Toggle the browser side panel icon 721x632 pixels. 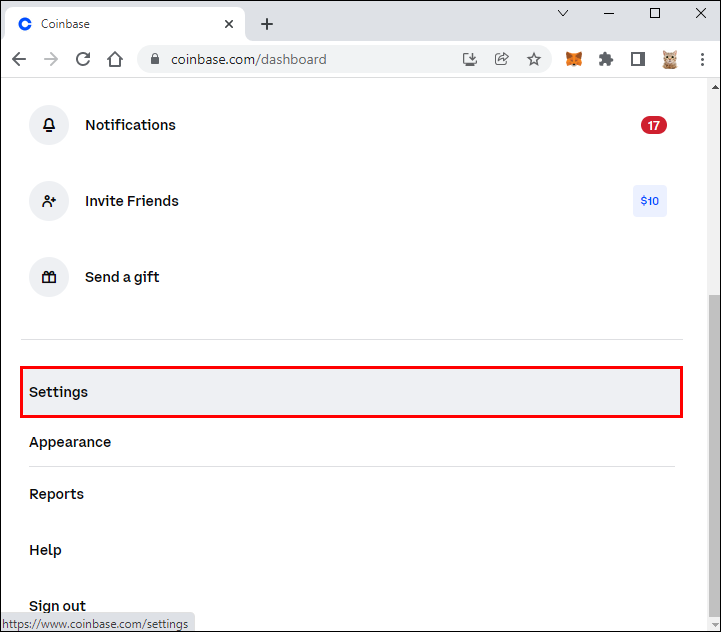pos(638,59)
